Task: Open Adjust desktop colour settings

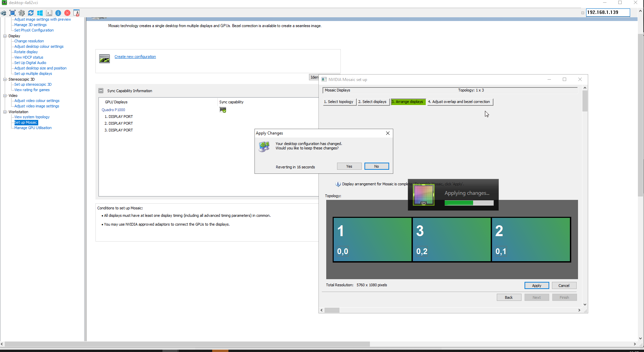Action: point(39,46)
